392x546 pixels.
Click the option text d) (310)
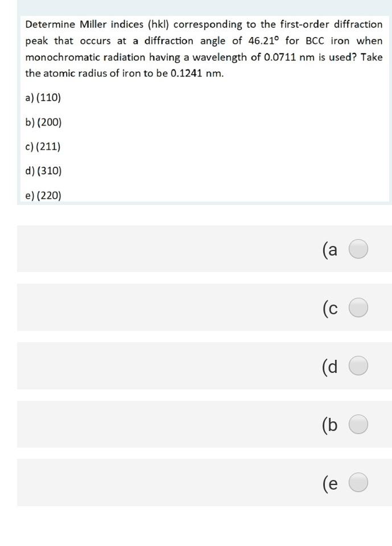pyautogui.click(x=44, y=171)
